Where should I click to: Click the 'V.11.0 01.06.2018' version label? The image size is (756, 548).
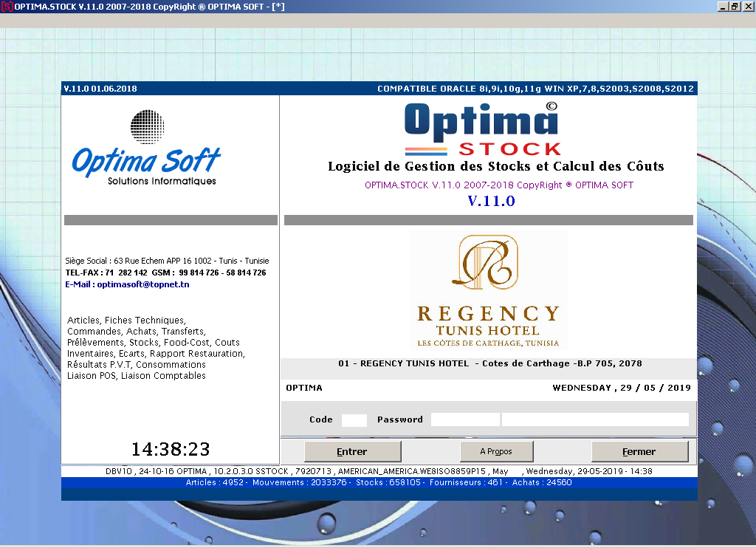point(100,89)
